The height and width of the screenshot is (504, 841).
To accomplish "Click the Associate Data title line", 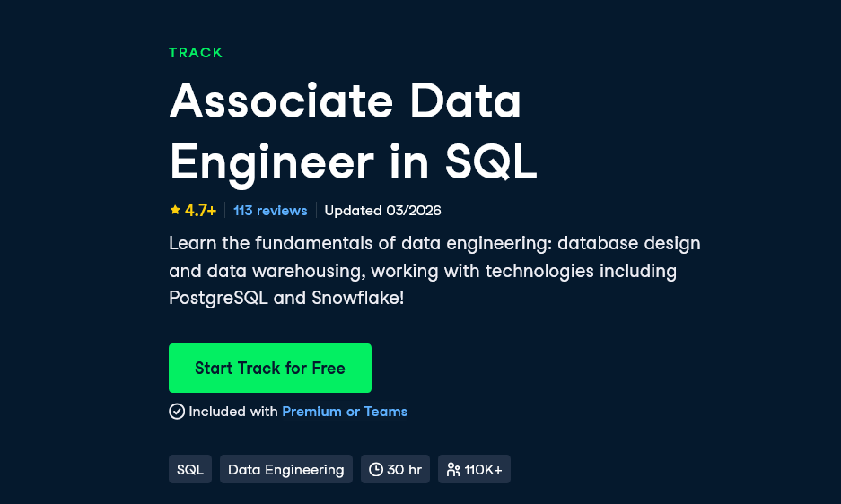I will 345,101.
